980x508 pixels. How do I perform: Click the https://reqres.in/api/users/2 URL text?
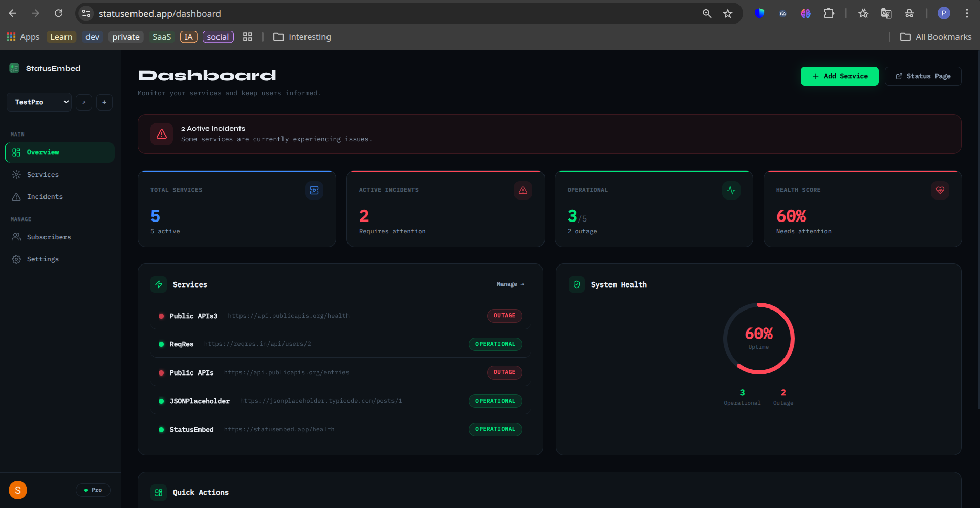[257, 344]
